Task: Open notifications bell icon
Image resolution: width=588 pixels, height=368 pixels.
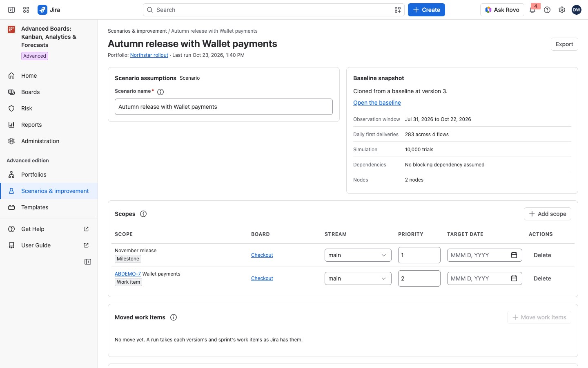Action: [x=532, y=10]
